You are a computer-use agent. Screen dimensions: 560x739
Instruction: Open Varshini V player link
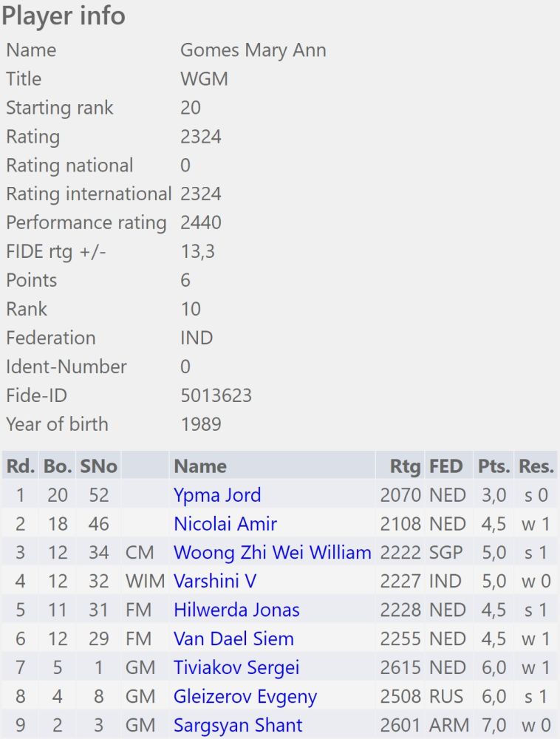tap(215, 581)
